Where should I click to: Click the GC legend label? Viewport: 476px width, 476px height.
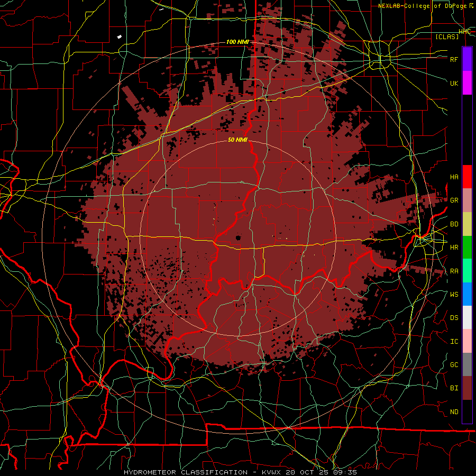454,365
